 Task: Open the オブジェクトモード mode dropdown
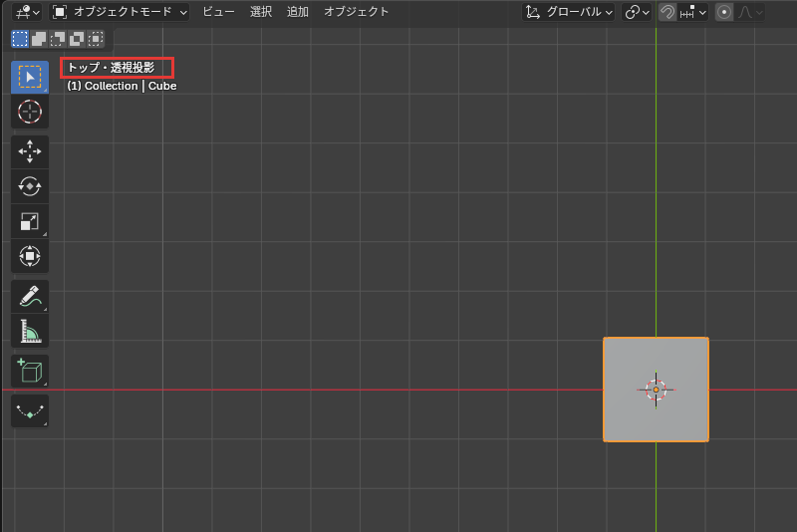point(120,12)
